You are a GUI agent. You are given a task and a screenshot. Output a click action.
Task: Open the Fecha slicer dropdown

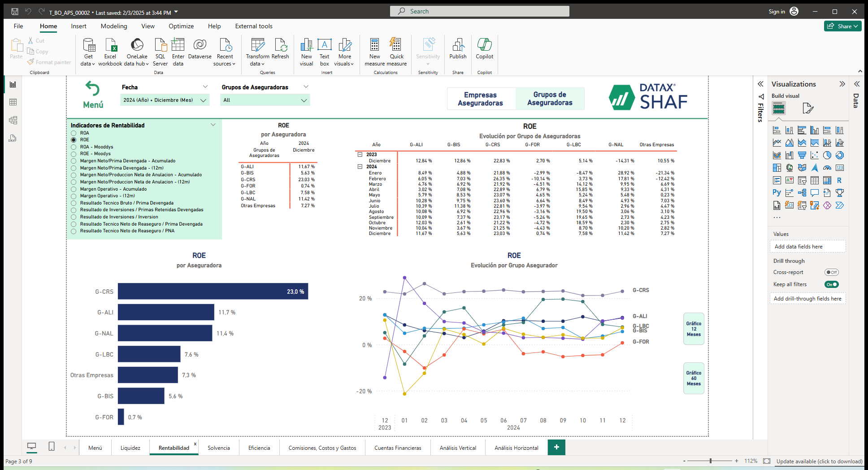[x=204, y=100]
